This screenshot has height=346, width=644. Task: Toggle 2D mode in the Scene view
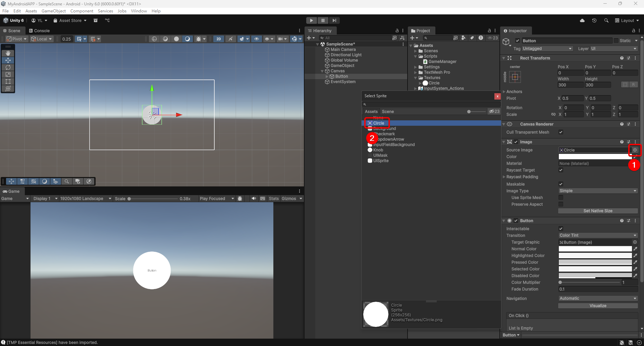pyautogui.click(x=218, y=39)
